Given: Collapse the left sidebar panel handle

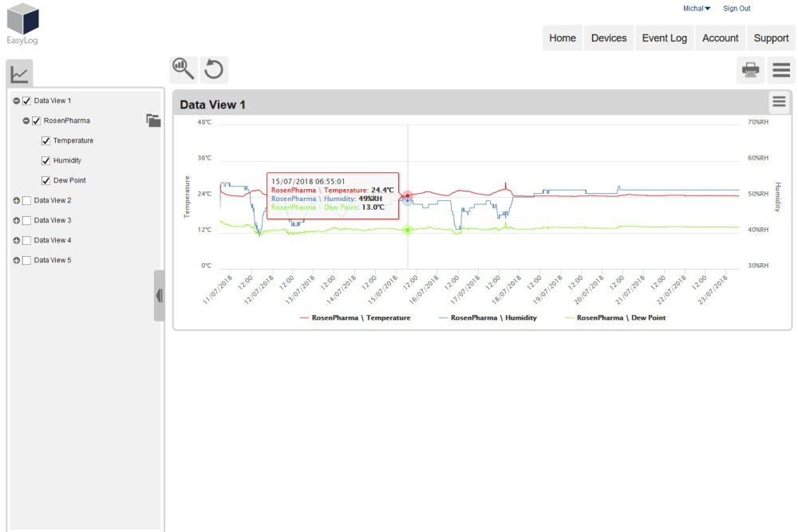Looking at the screenshot, I should (159, 295).
